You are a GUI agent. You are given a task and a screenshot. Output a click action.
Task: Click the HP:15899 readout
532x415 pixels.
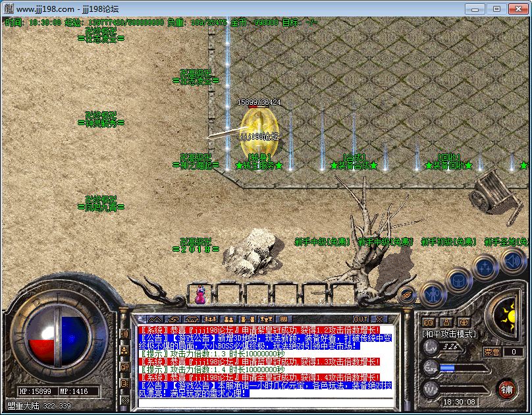pyautogui.click(x=36, y=391)
